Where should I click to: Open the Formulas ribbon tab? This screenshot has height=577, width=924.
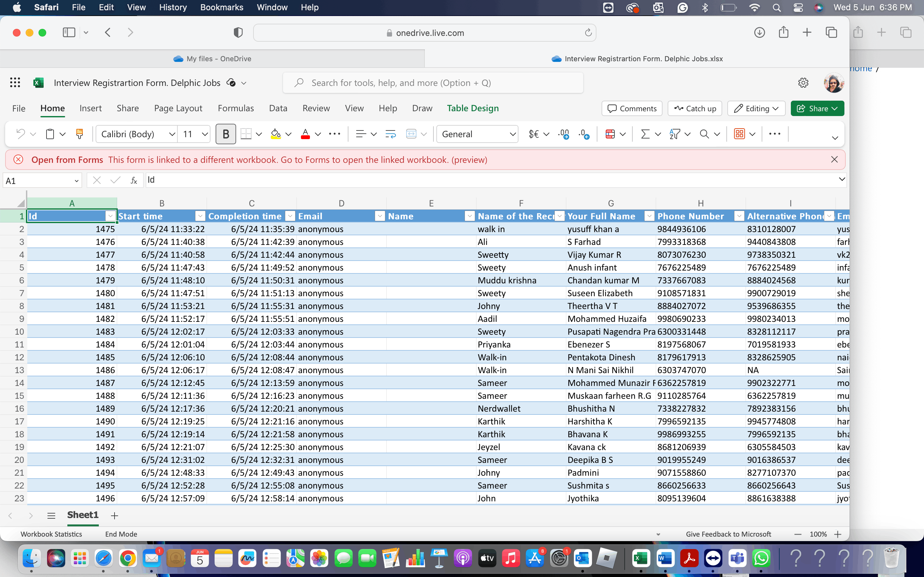(x=235, y=108)
